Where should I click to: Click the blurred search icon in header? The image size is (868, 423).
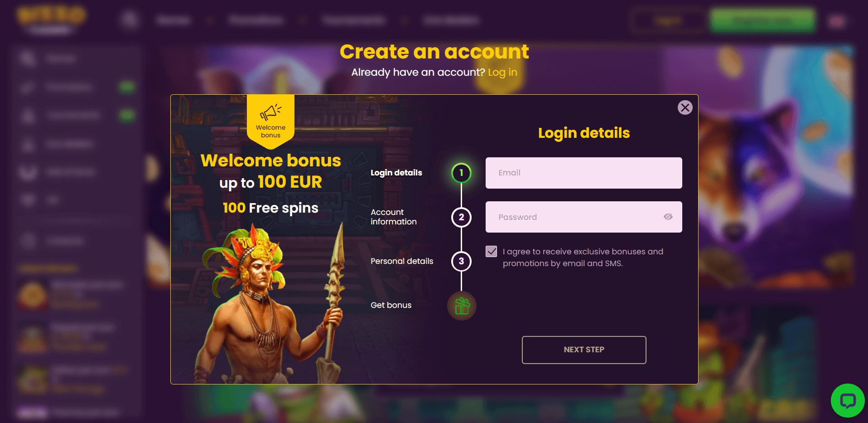(130, 20)
